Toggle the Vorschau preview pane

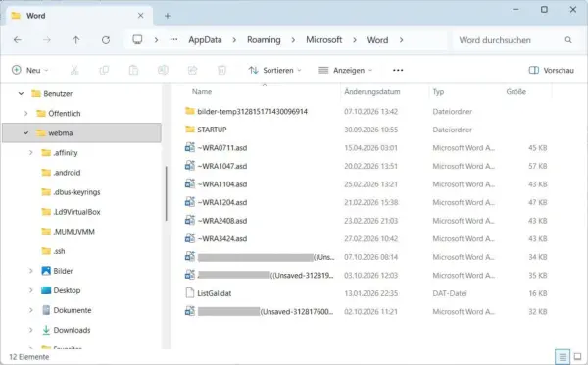pyautogui.click(x=551, y=70)
